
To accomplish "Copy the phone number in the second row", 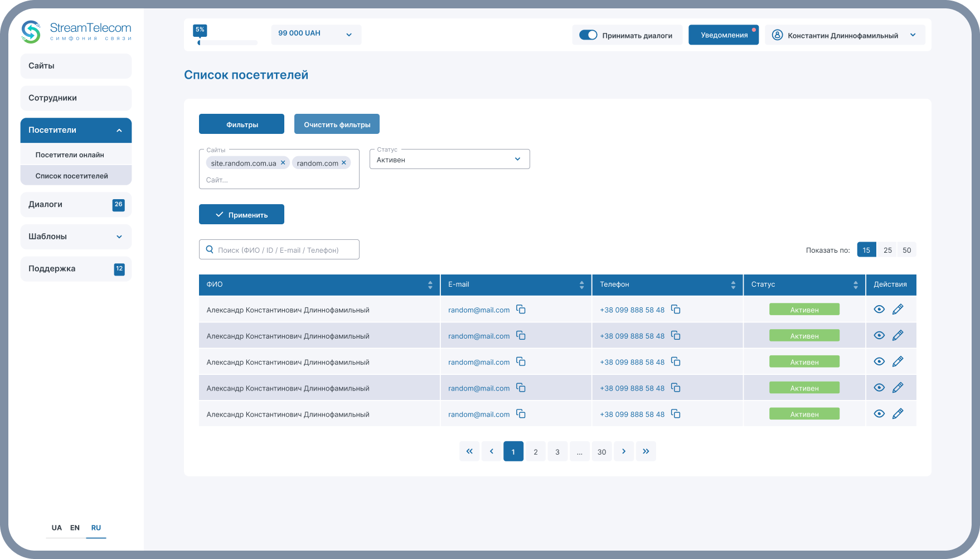I will tap(676, 336).
